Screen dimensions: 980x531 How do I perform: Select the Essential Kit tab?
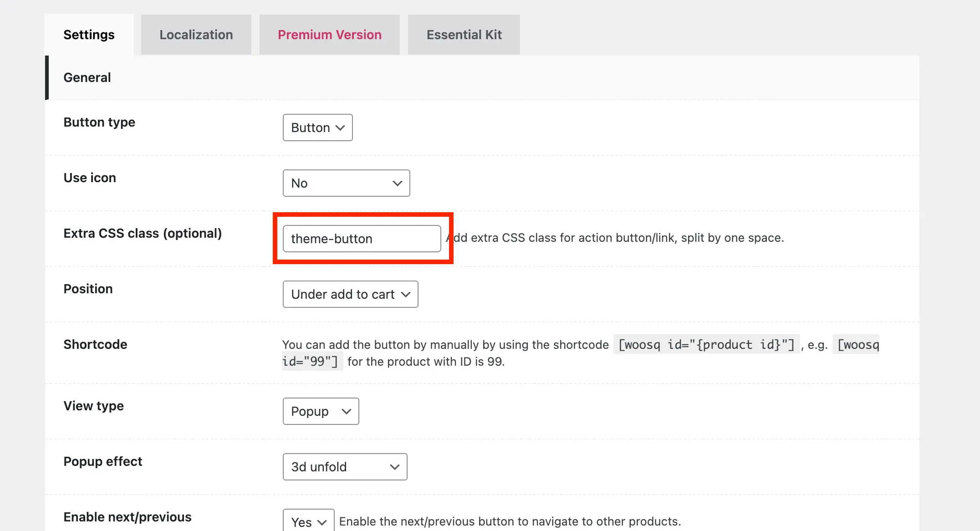(464, 35)
